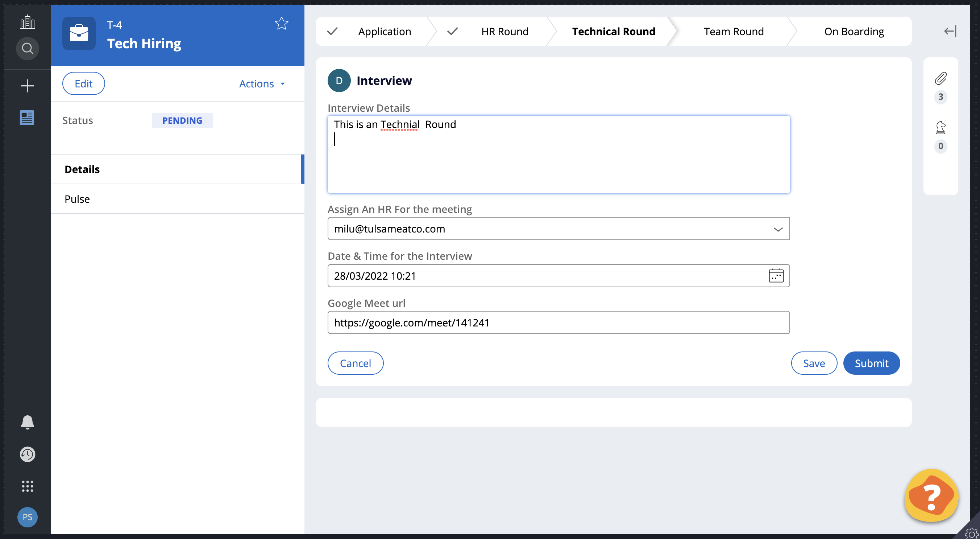
Task: Open the PS user profile menu
Action: pos(28,517)
